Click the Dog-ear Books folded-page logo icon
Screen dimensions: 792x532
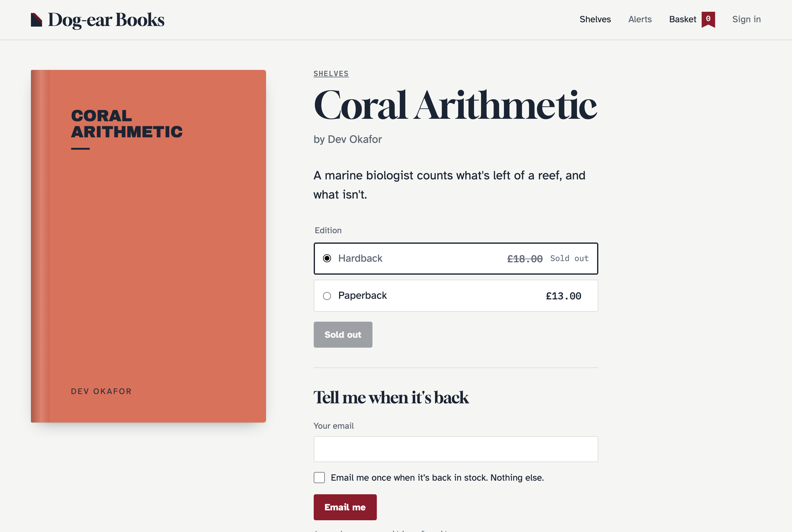36,20
